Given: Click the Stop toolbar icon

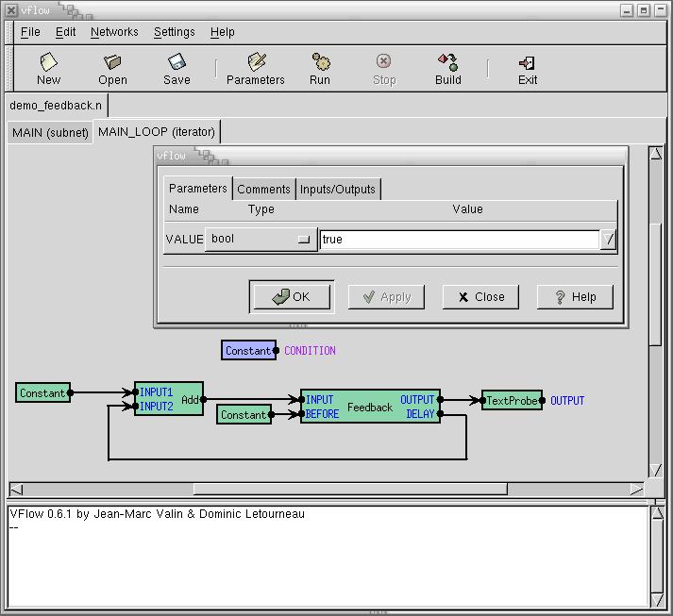Looking at the screenshot, I should tap(384, 61).
